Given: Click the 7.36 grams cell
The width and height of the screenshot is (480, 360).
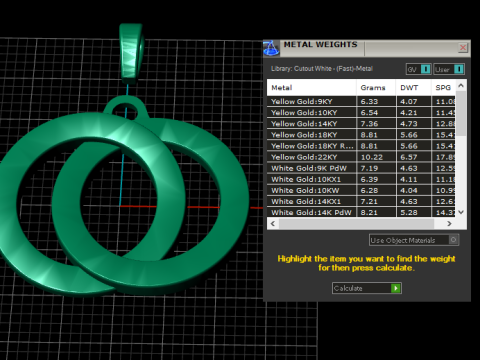Looking at the screenshot, I should pyautogui.click(x=376, y=124).
